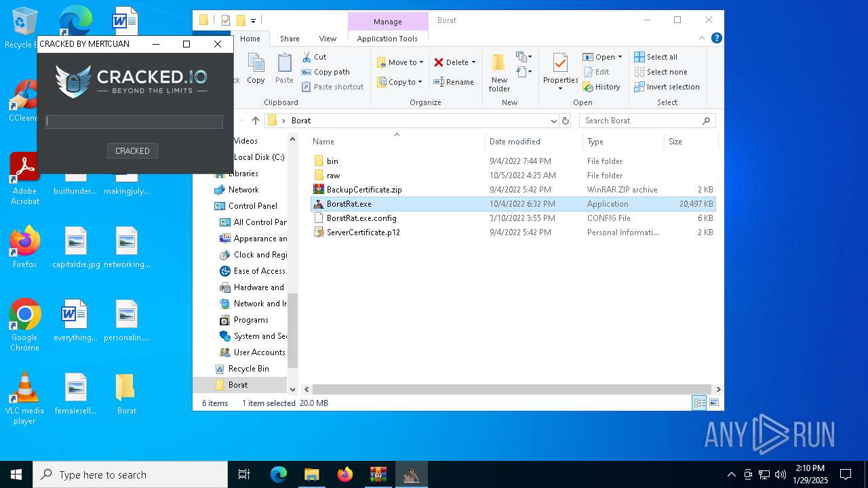Switch to details view button

699,403
